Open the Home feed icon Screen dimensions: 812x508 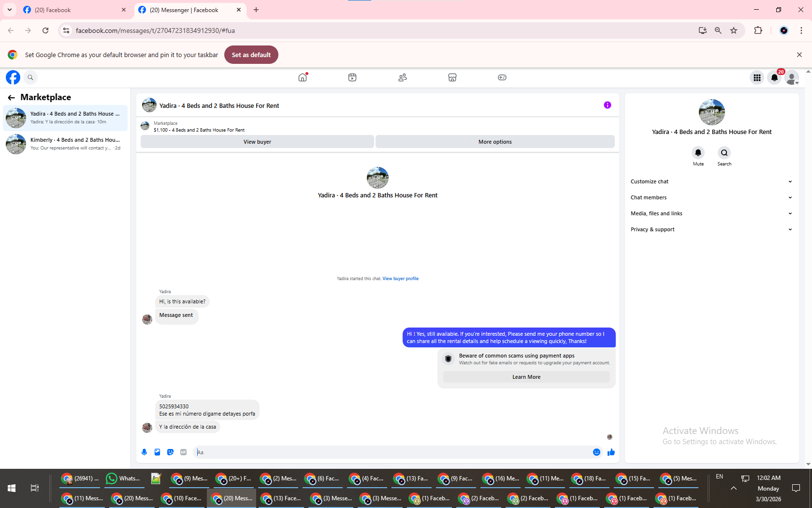[x=303, y=77]
